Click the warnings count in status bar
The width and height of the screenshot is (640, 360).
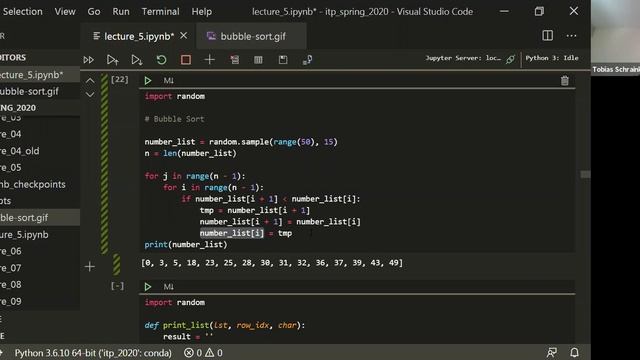pyautogui.click(x=214, y=353)
